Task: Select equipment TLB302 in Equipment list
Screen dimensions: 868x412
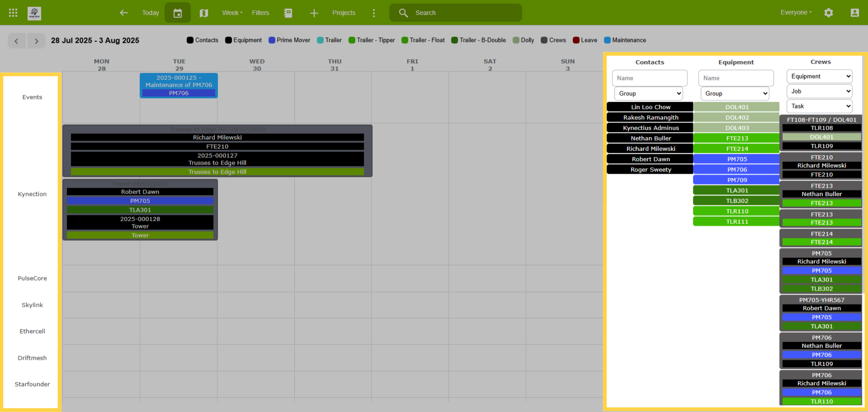Action: (x=737, y=201)
